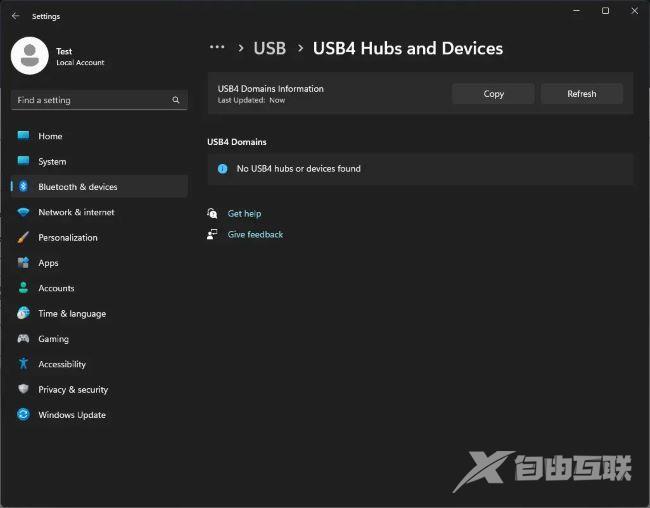The height and width of the screenshot is (508, 650).
Task: Open the Give feedback link
Action: pos(255,234)
